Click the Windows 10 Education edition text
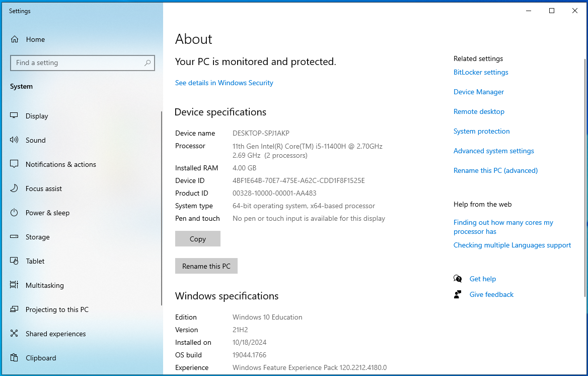Image resolution: width=588 pixels, height=376 pixels. tap(267, 317)
